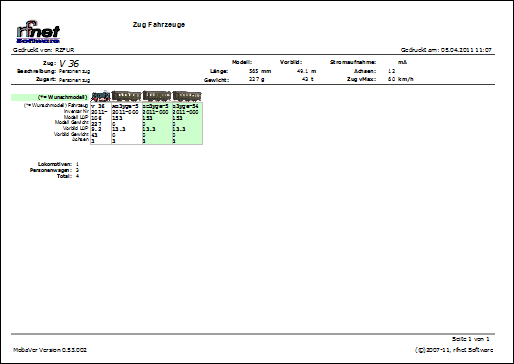514x364 pixels.
Task: Click the large V 36 train name
Action: tap(69, 63)
